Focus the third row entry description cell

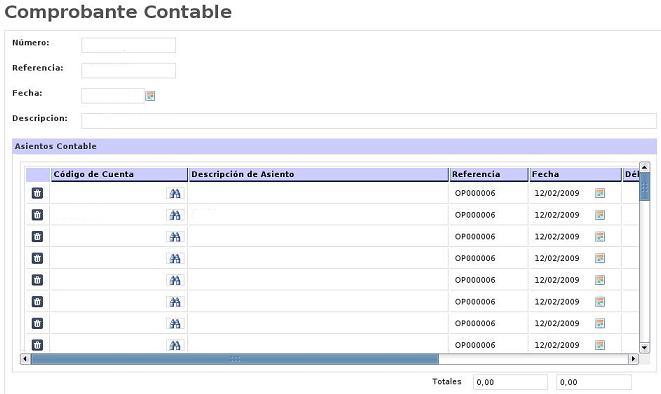(x=318, y=237)
